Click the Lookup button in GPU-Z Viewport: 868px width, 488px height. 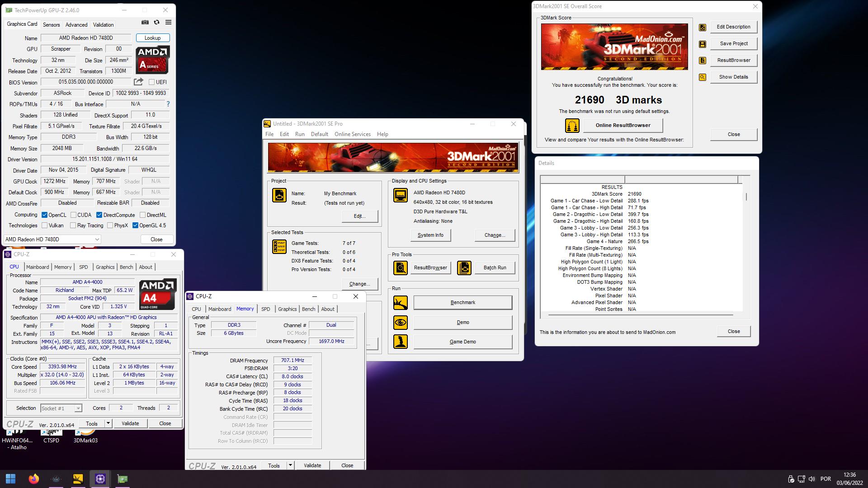153,38
